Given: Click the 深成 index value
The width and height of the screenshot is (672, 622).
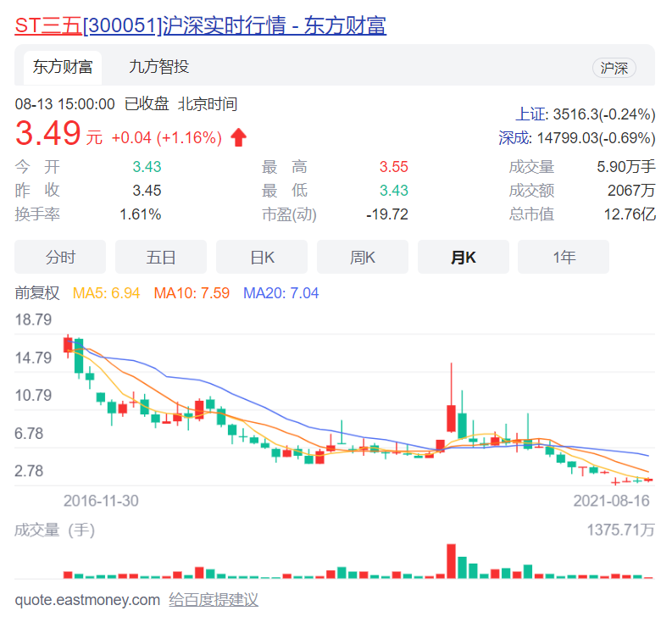Looking at the screenshot, I should [x=577, y=137].
